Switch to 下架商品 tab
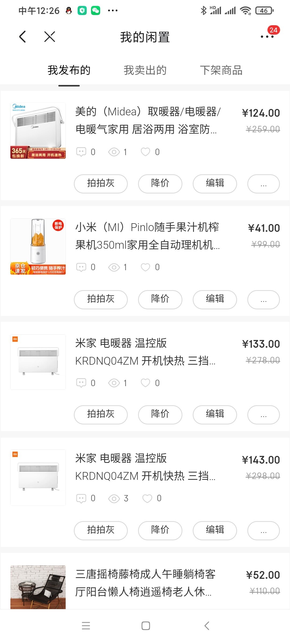The width and height of the screenshot is (290, 644). tap(221, 70)
